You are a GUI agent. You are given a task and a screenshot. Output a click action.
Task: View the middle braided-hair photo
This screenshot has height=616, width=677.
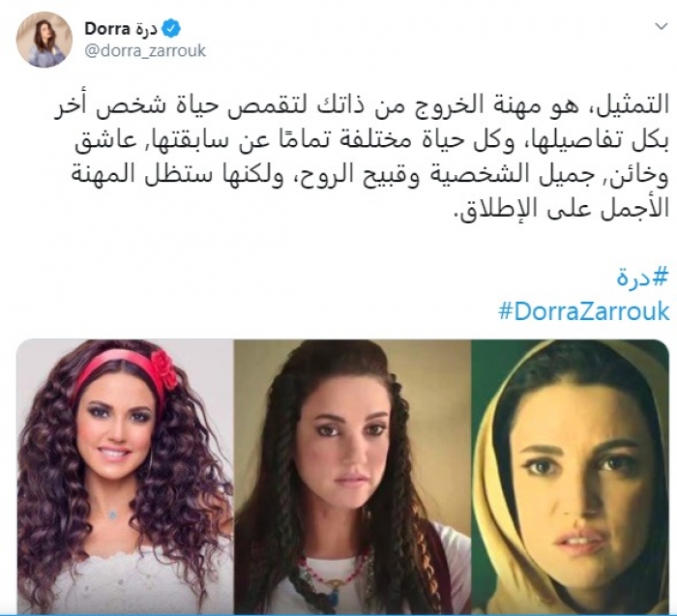pyautogui.click(x=352, y=475)
